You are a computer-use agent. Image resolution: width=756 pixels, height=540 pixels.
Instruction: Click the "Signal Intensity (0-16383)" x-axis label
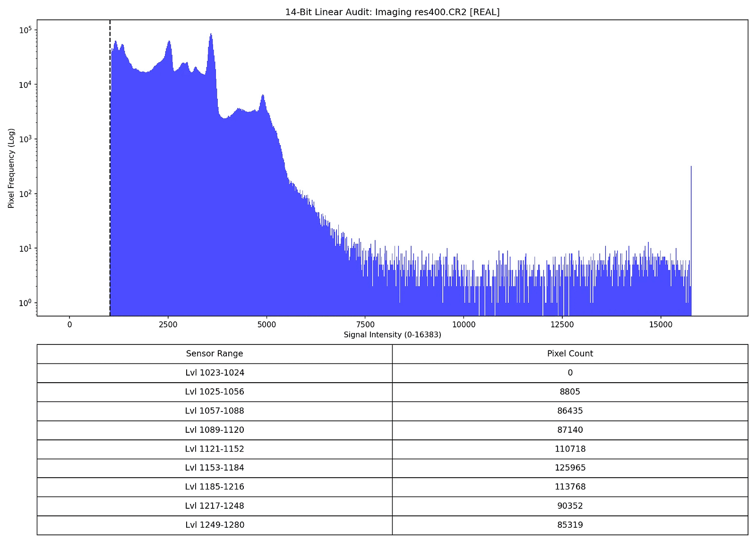[392, 334]
